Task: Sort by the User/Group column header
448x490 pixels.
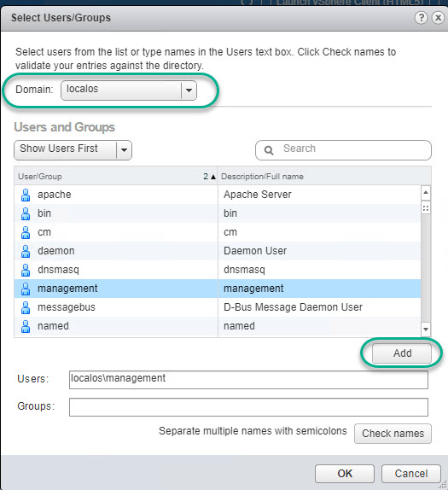Action: point(115,176)
